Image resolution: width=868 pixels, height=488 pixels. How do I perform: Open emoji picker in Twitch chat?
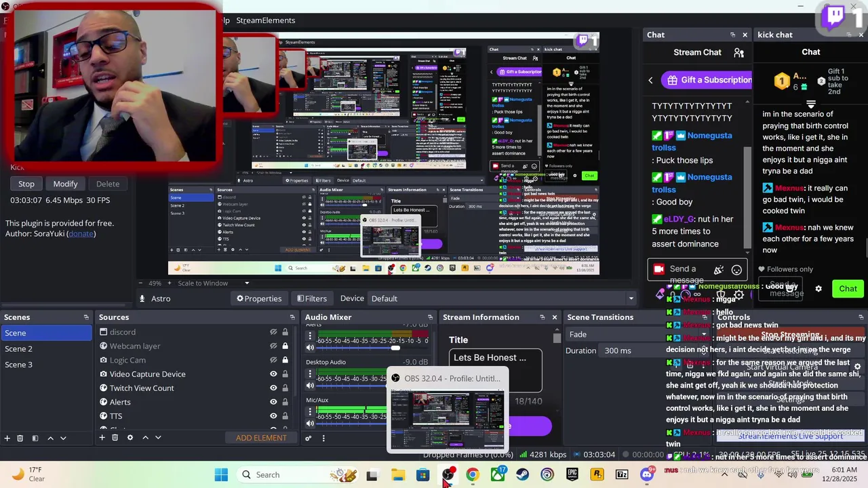pyautogui.click(x=736, y=270)
